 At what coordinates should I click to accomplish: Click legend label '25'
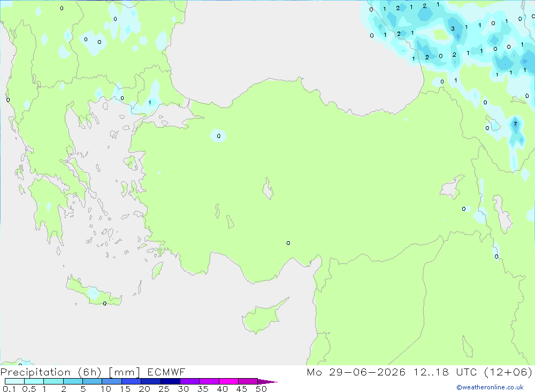(164, 389)
